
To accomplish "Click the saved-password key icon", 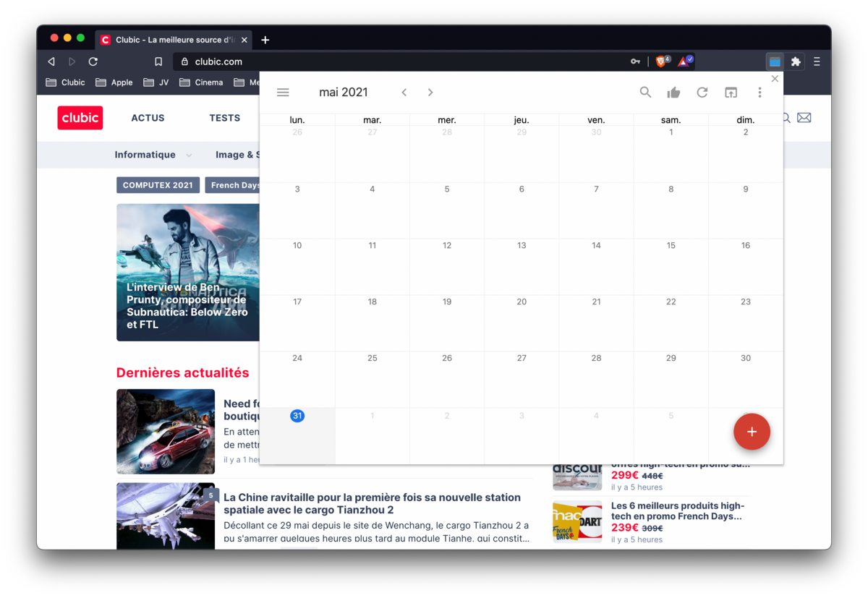I will 635,62.
